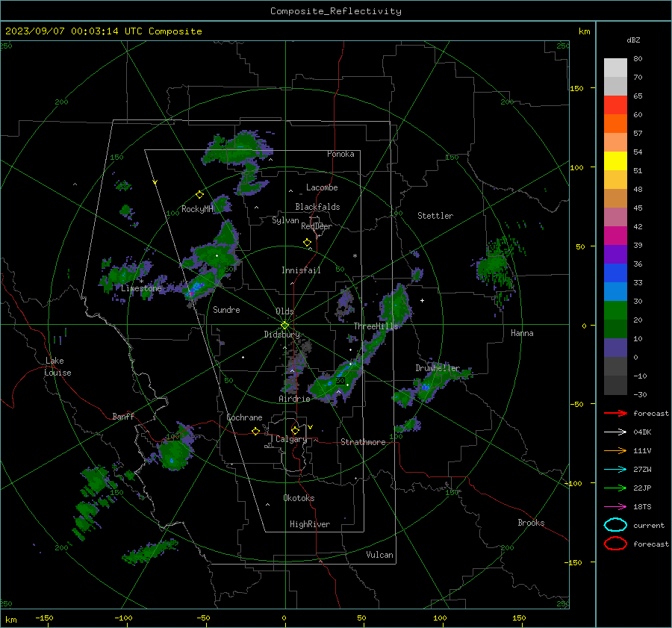Pick the purple swatch between 39 and 36 dBZ
The height and width of the screenshot is (628, 672).
click(615, 254)
